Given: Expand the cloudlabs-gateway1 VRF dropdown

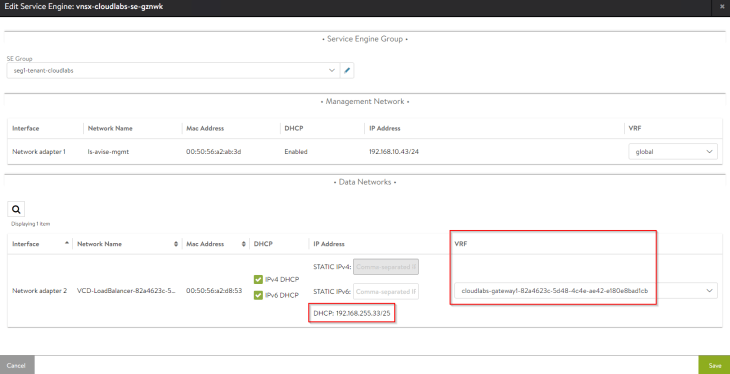Looking at the screenshot, I should tap(586, 291).
